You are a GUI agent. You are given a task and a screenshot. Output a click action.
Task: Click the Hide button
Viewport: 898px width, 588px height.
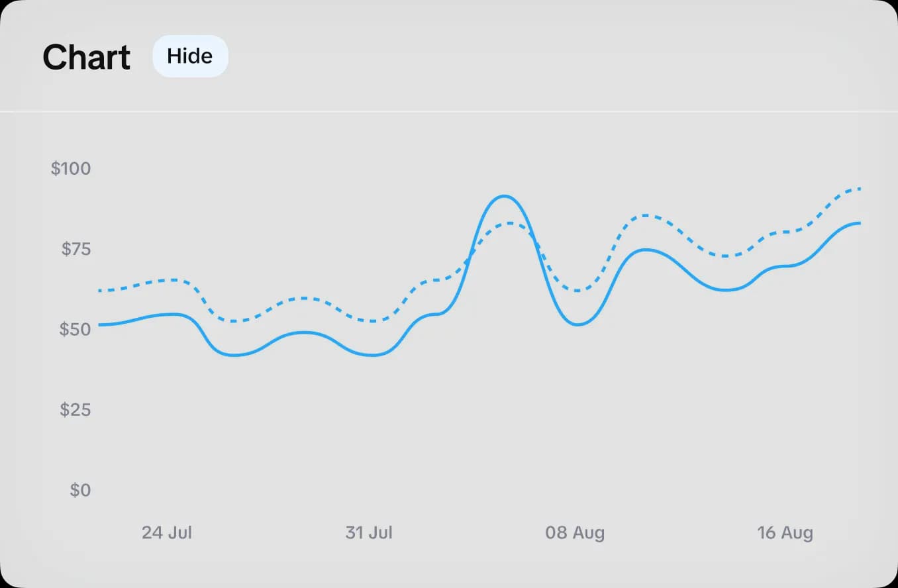(190, 56)
